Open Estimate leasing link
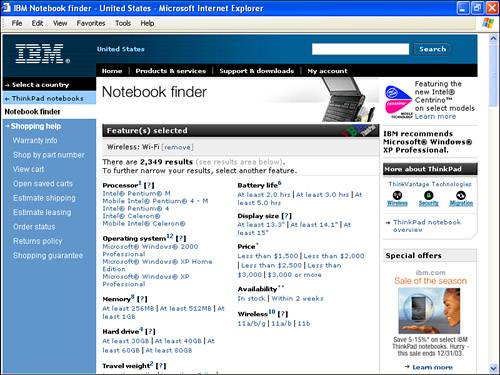 tap(42, 212)
